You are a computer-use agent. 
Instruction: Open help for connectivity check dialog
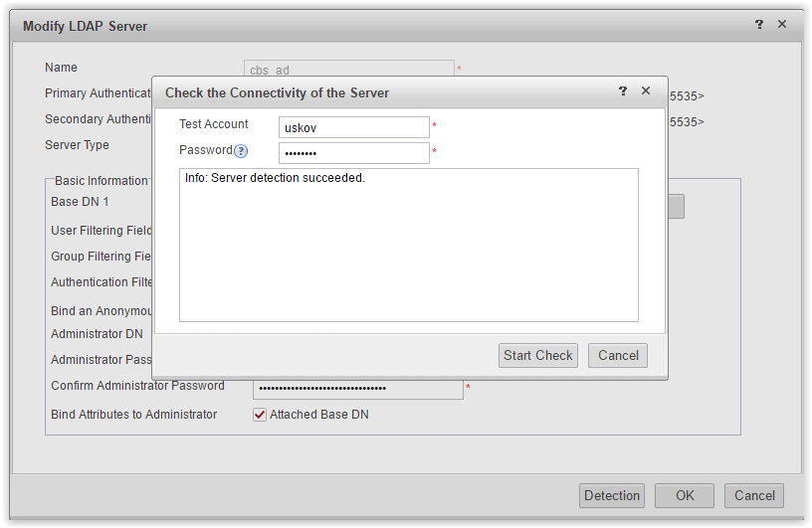coord(623,91)
